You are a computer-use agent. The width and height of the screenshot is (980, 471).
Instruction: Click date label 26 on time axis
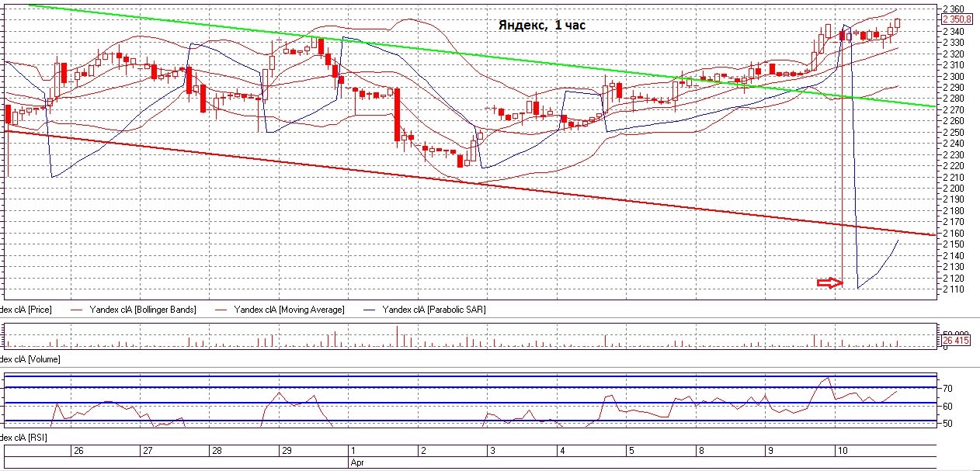click(78, 450)
